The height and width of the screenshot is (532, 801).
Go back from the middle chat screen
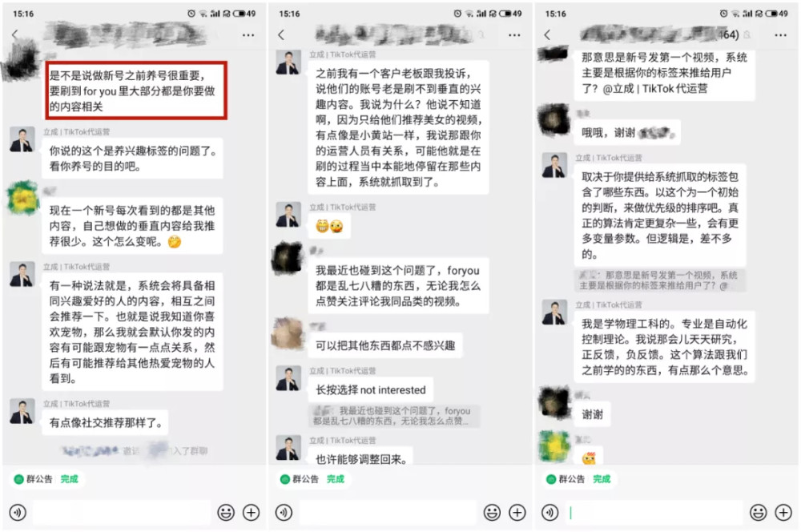pyautogui.click(x=281, y=34)
